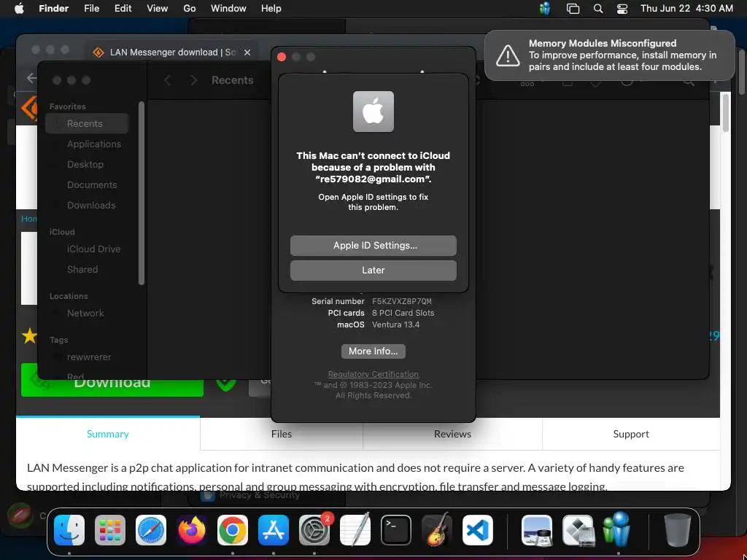Select Downloads in the Finder sidebar
The image size is (747, 560).
pos(88,205)
